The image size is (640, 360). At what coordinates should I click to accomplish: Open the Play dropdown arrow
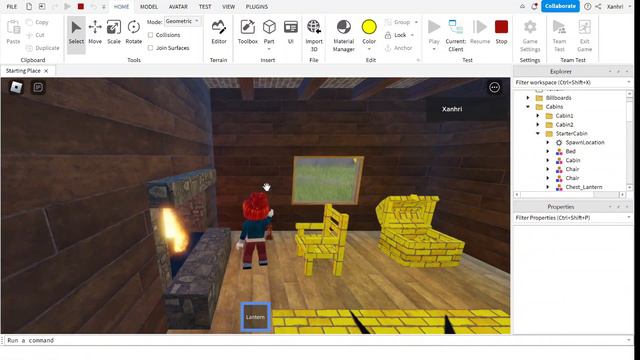tap(434, 49)
